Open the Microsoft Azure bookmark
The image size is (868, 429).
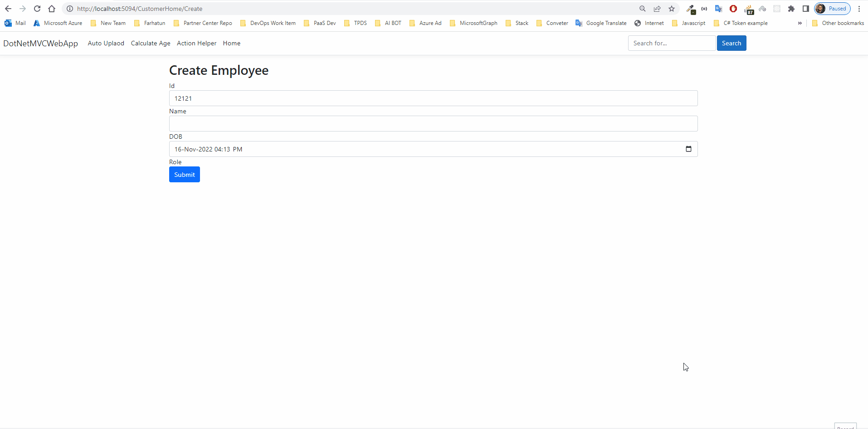coord(58,23)
